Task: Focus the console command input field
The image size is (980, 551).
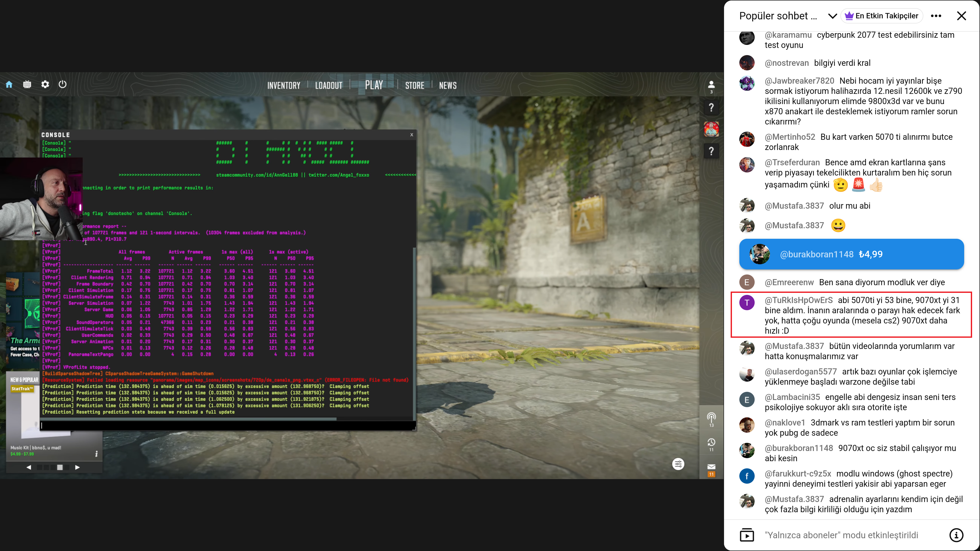Action: pyautogui.click(x=227, y=425)
